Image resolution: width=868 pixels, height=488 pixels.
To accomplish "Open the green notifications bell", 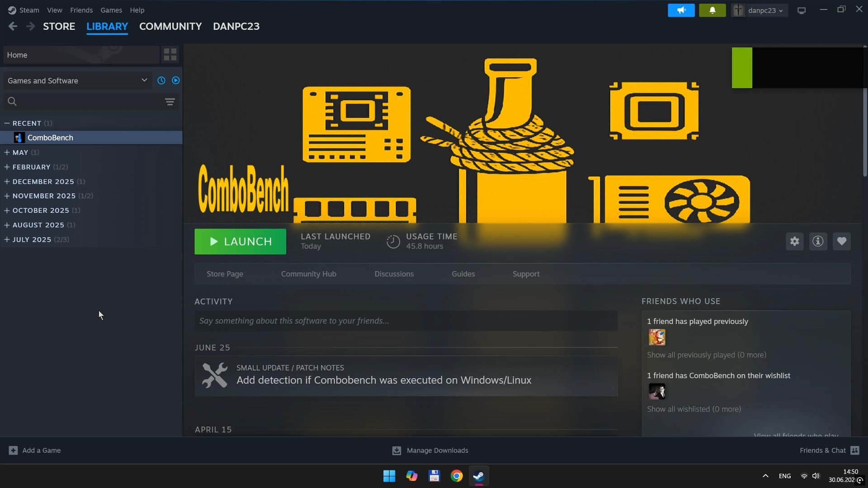I will [x=712, y=10].
